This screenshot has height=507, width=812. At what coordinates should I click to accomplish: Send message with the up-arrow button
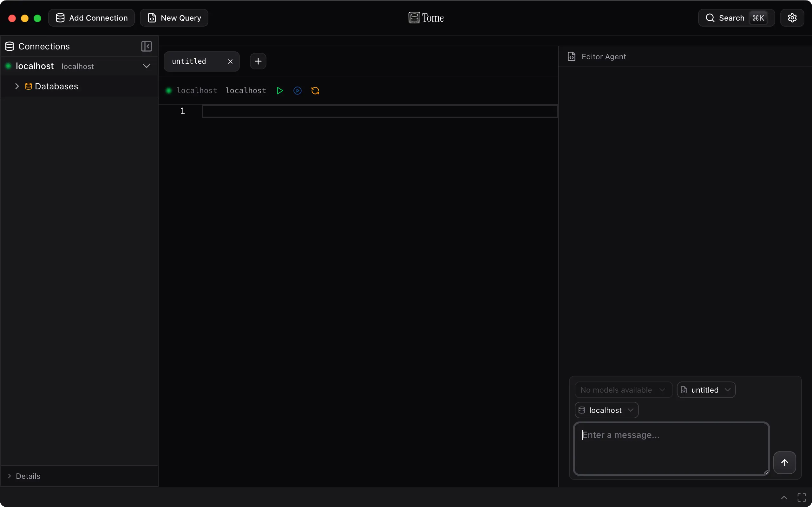pos(784,462)
